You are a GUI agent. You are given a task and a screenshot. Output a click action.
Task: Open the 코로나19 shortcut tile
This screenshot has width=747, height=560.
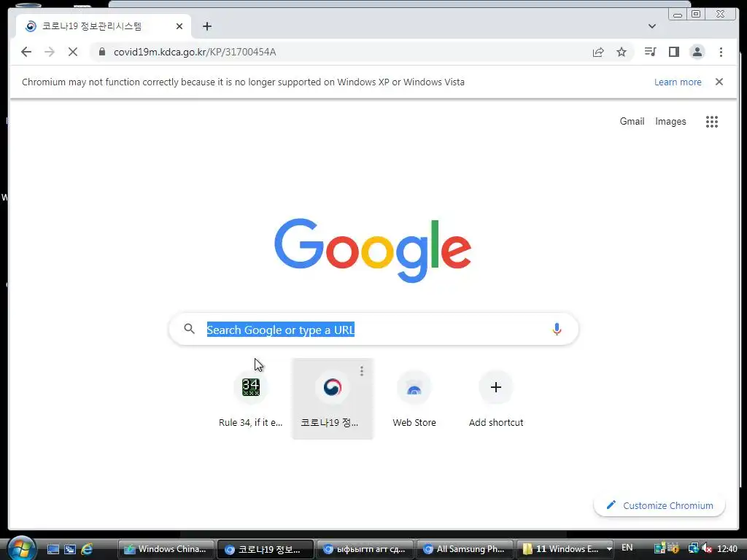pyautogui.click(x=333, y=399)
